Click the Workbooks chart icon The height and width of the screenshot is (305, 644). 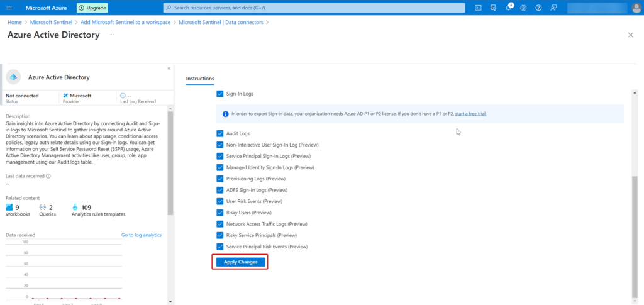[9, 208]
